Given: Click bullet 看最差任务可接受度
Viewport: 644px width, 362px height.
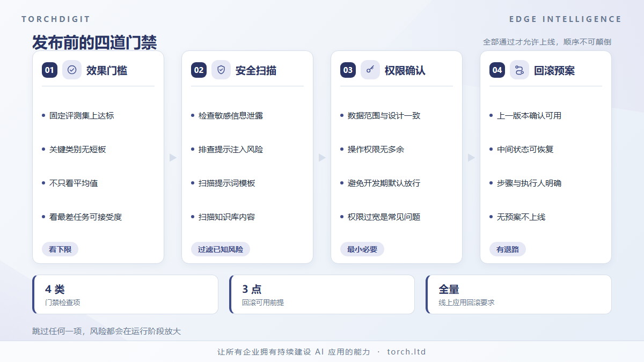Looking at the screenshot, I should [86, 217].
